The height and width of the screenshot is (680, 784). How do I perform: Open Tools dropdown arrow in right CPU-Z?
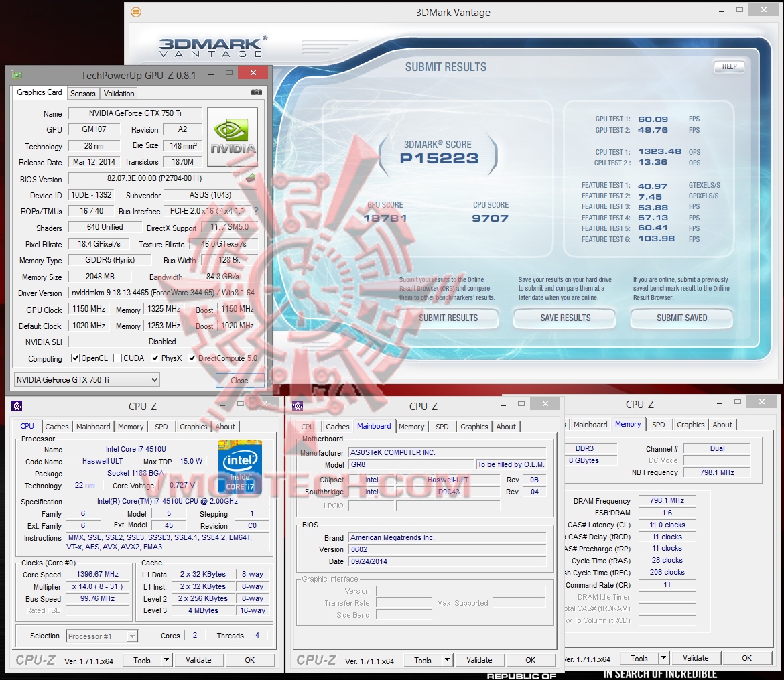[664, 658]
